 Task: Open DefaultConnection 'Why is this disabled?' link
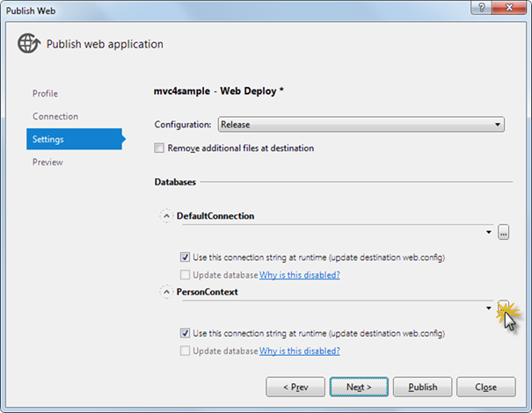(x=300, y=275)
